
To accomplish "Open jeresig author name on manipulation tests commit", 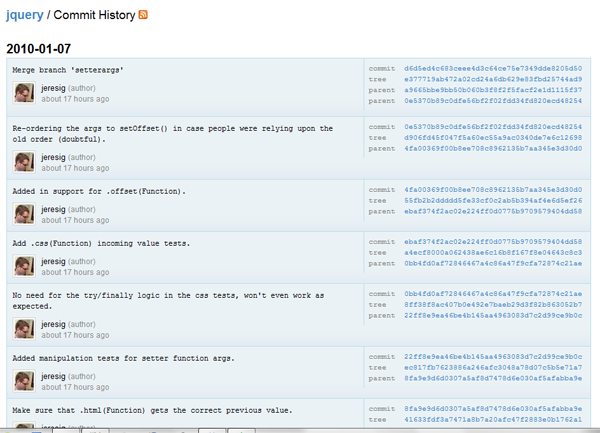I will pyautogui.click(x=53, y=376).
